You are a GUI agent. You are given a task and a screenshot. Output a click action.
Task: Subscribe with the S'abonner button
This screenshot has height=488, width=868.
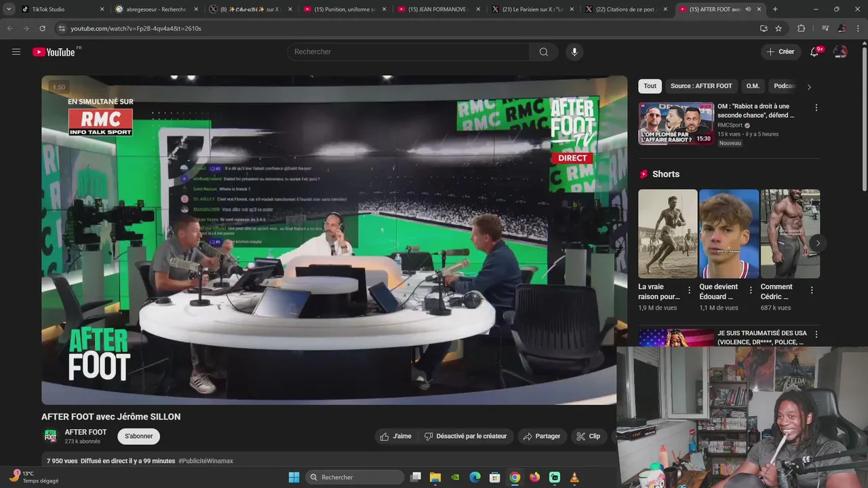point(138,436)
